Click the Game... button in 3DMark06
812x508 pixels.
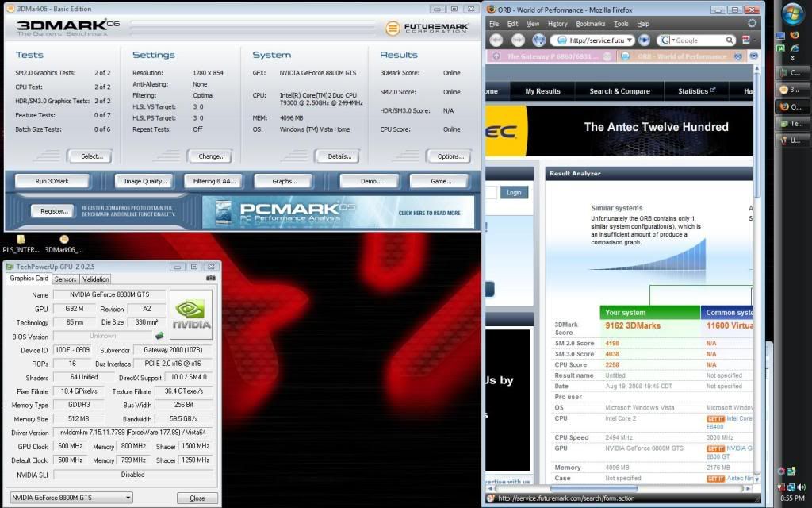[x=439, y=181]
